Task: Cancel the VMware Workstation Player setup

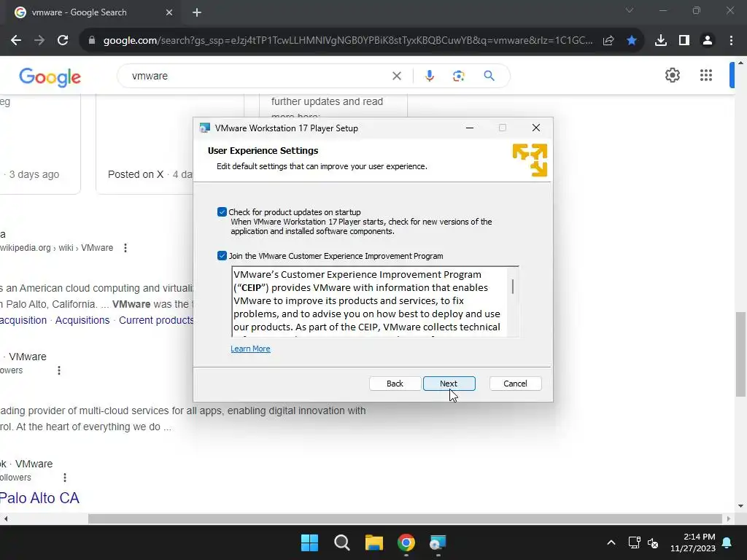Action: (515, 384)
